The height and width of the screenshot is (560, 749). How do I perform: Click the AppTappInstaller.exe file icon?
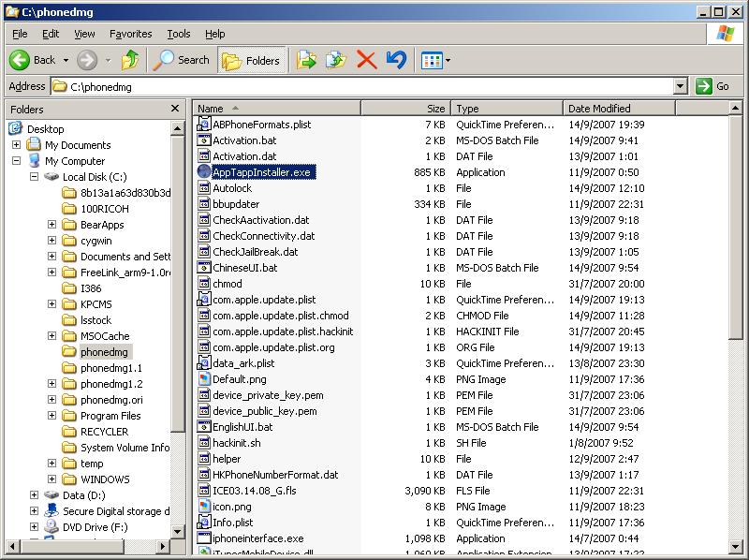(x=204, y=171)
